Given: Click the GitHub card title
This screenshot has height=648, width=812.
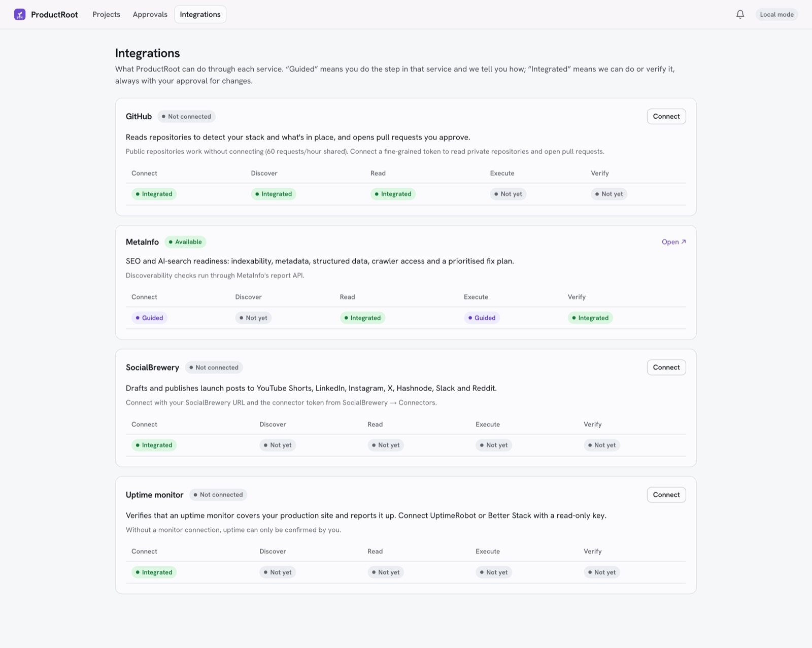Looking at the screenshot, I should 139,117.
